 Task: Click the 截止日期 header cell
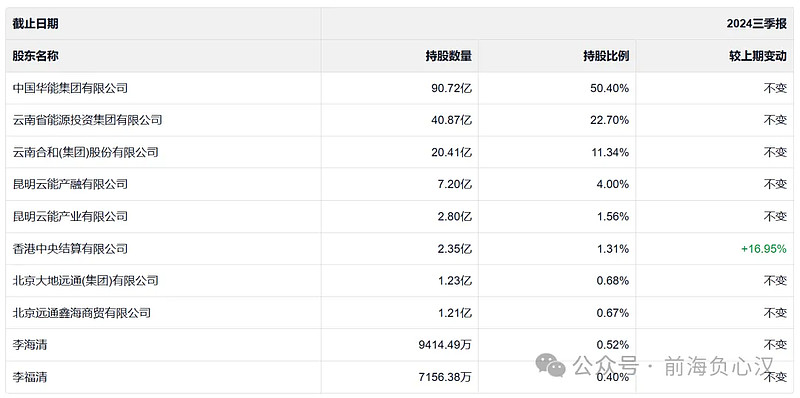pyautogui.click(x=163, y=23)
